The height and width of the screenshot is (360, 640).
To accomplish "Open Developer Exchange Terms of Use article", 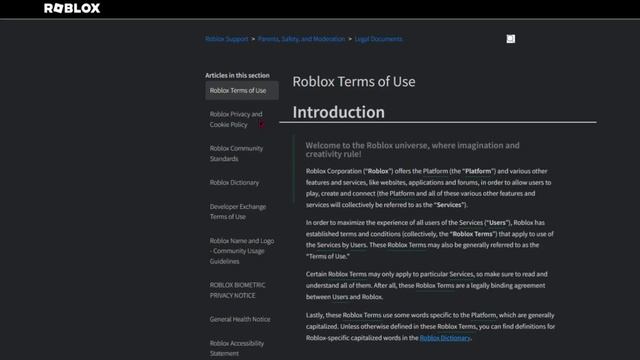I will point(238,211).
